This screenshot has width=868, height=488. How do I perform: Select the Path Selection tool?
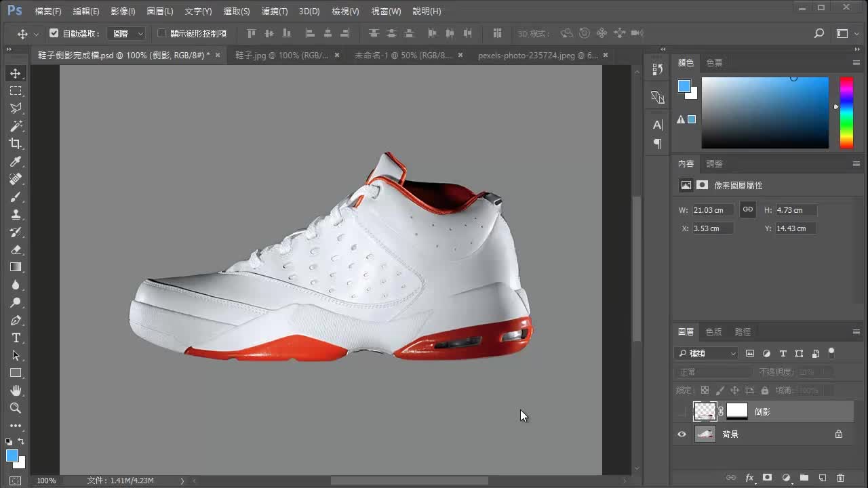point(16,355)
